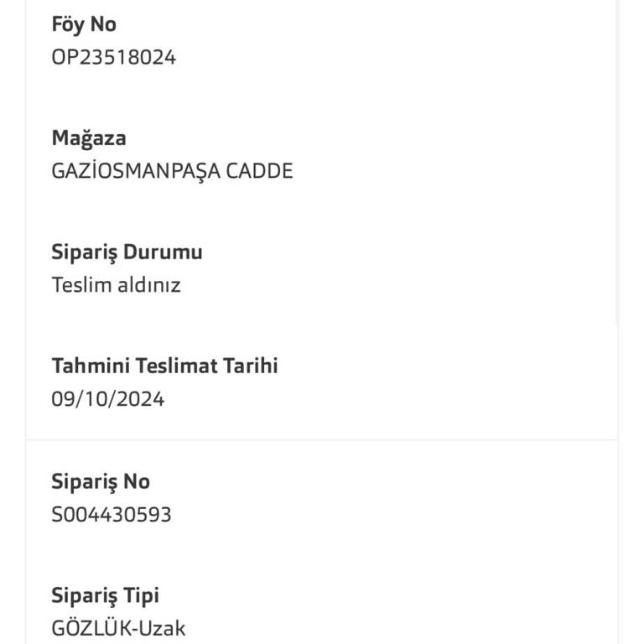644x644 pixels.
Task: Click the year 2024 in the delivery date
Action: point(140,399)
